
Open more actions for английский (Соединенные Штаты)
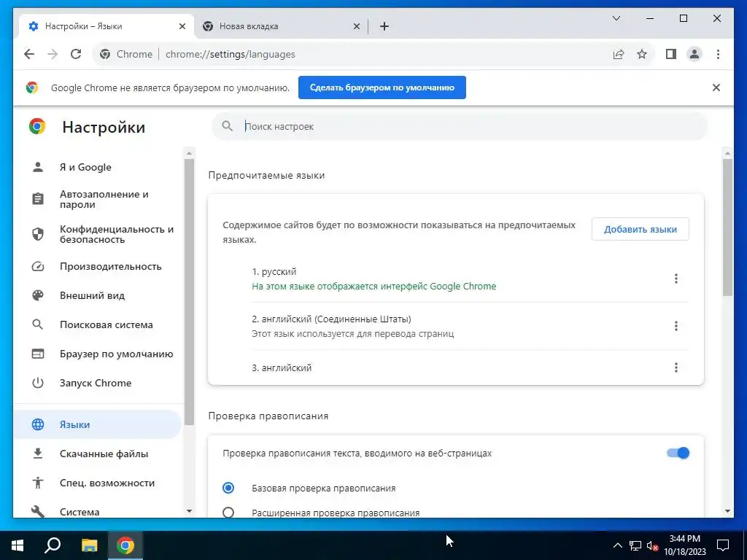pos(676,326)
